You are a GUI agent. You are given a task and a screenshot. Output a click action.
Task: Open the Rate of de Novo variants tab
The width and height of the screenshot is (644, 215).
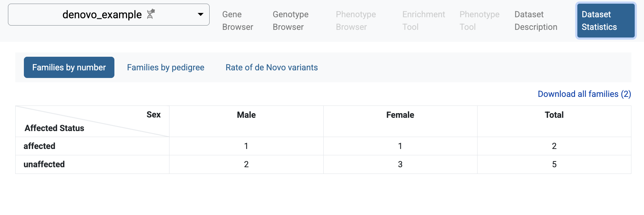pyautogui.click(x=271, y=67)
